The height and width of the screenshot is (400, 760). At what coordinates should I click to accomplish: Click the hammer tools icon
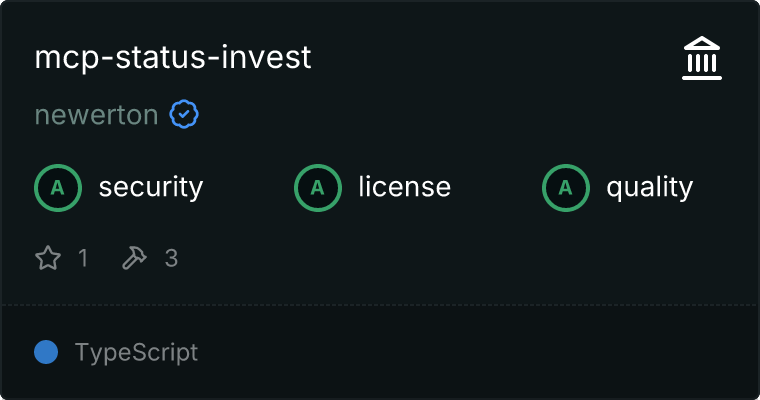tap(134, 258)
